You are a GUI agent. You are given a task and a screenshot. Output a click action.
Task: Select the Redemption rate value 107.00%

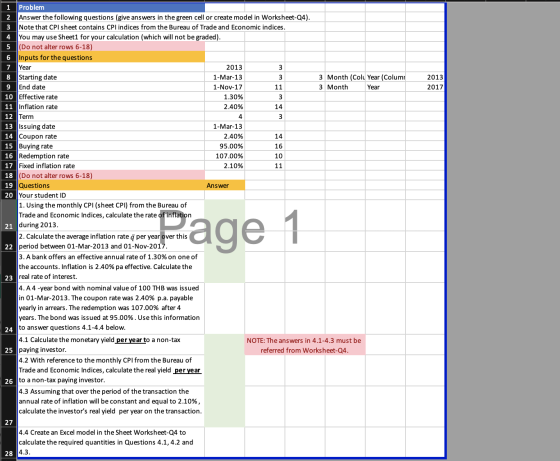pyautogui.click(x=225, y=156)
